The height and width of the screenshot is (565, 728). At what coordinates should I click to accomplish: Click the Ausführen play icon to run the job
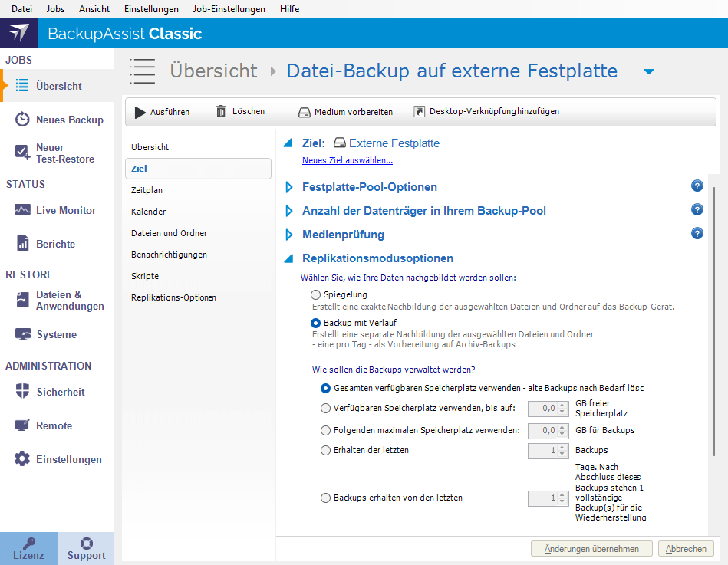pyautogui.click(x=140, y=111)
